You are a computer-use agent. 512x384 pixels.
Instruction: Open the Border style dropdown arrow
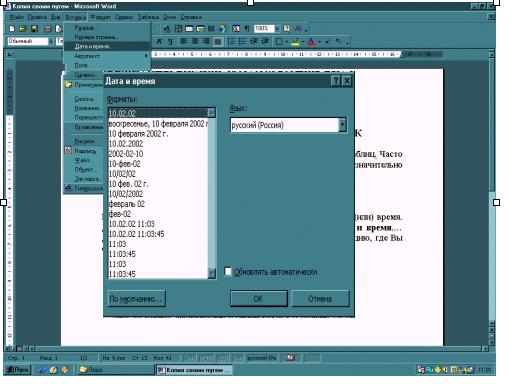(x=286, y=42)
